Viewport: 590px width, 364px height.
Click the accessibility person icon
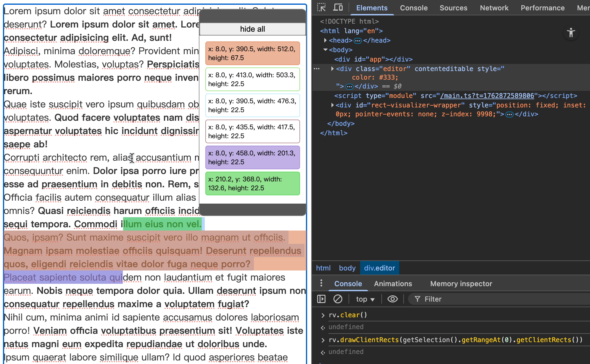[x=571, y=33]
